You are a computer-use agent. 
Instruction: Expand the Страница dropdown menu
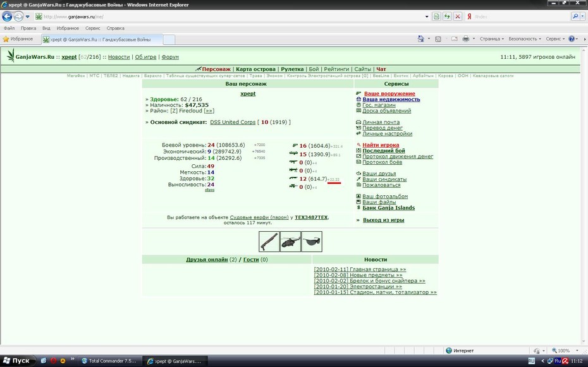492,39
